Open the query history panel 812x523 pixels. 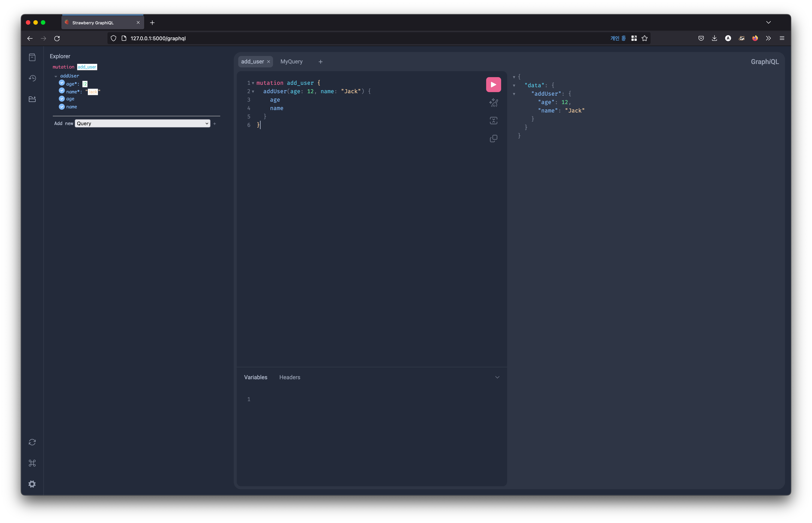click(32, 78)
